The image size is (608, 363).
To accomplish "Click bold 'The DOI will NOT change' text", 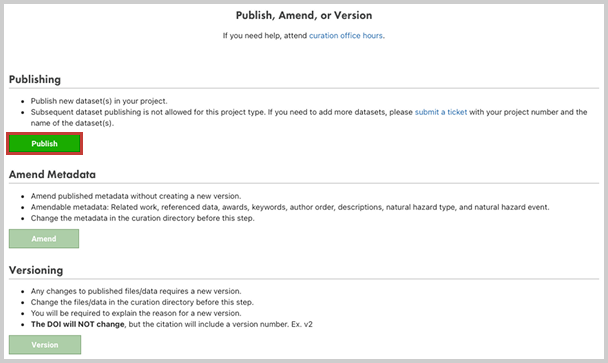I will (x=78, y=324).
